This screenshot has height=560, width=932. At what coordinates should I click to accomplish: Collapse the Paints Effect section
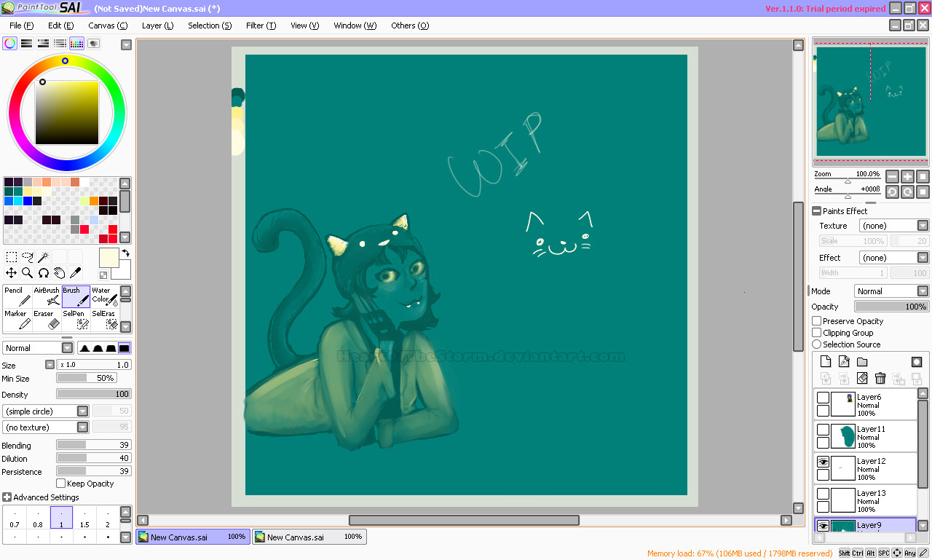click(x=816, y=211)
